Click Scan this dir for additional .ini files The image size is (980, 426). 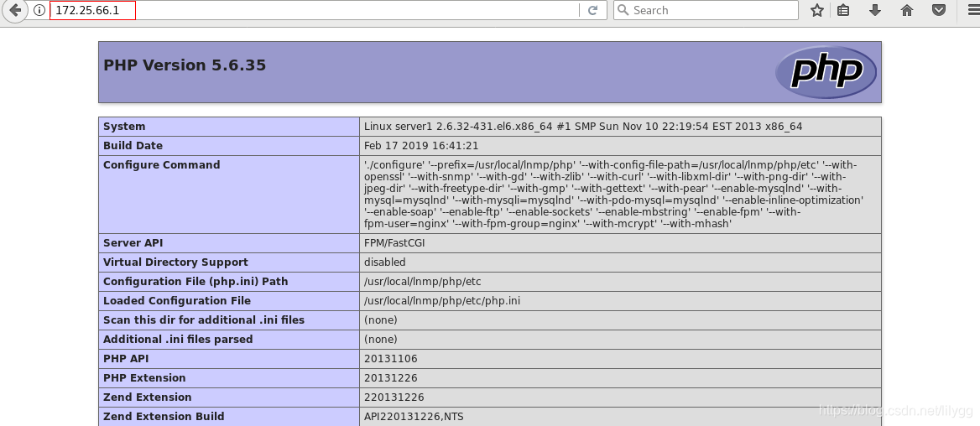[204, 319]
